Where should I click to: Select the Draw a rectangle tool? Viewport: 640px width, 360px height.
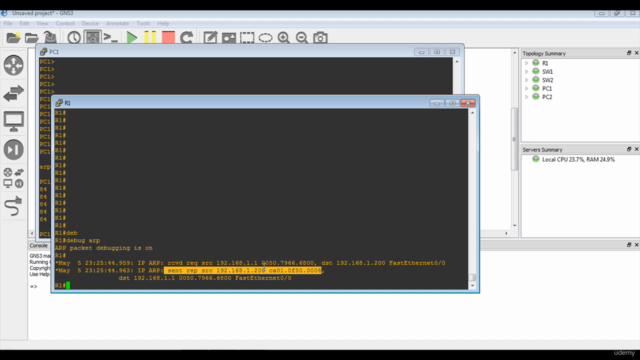click(x=247, y=38)
